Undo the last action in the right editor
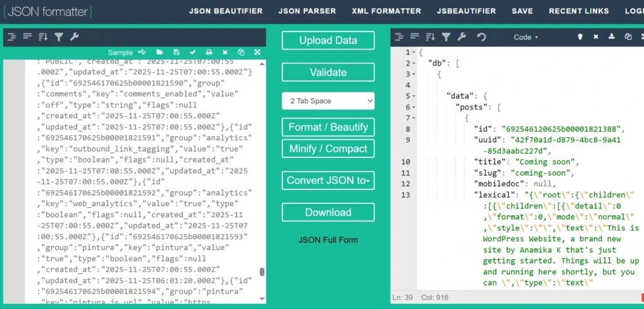Viewport: 644px width, 309px height. (x=481, y=37)
